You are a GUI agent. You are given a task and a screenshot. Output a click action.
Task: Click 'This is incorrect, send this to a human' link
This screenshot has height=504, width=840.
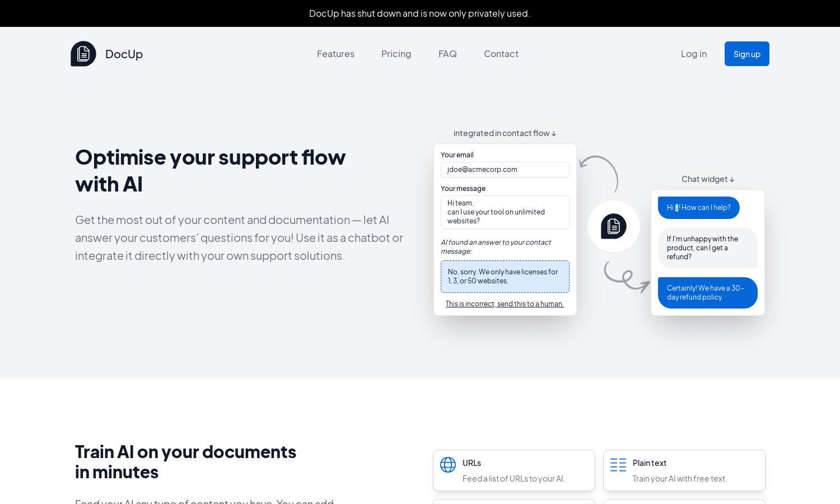[505, 304]
